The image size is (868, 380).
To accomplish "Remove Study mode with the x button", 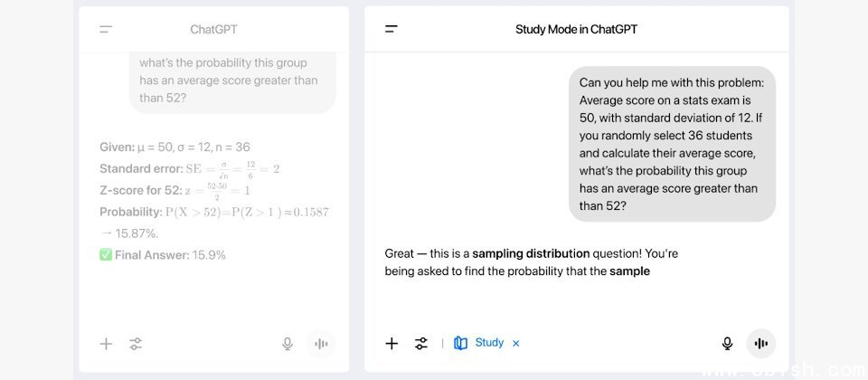I will (516, 344).
